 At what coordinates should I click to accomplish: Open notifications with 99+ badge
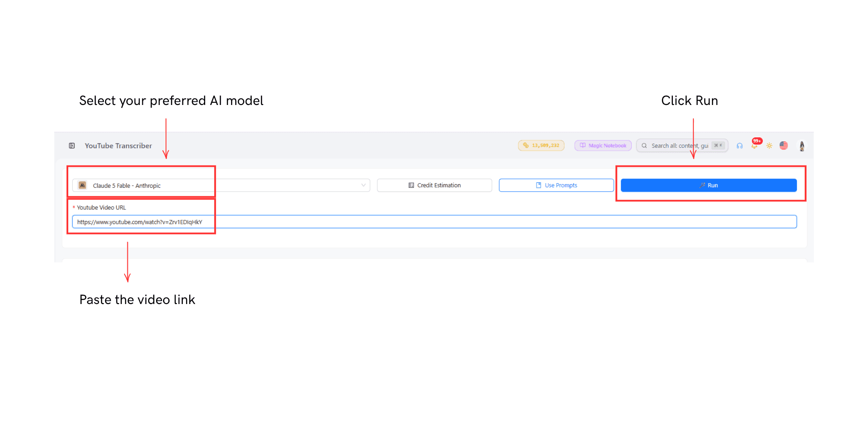tap(755, 145)
